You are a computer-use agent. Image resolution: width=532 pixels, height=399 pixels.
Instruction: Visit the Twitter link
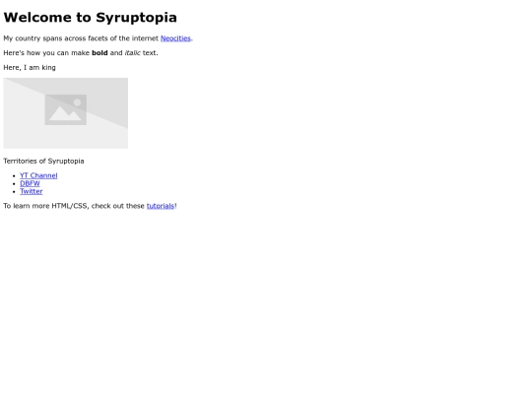[x=32, y=191]
